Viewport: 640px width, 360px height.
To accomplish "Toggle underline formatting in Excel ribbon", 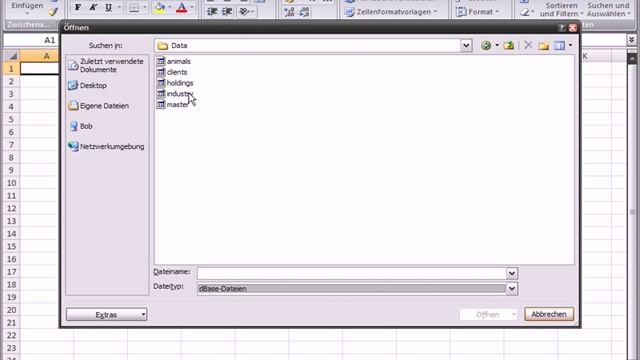I will click(x=108, y=7).
